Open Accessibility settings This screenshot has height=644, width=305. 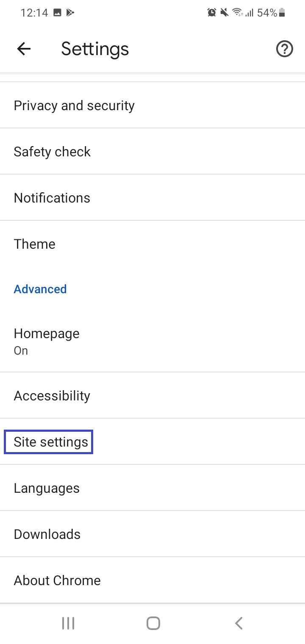click(x=152, y=395)
